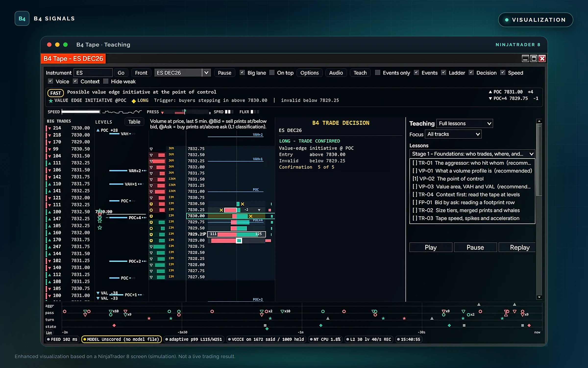588x368 pixels.
Task: Enable the On top checkbox
Action: point(272,73)
